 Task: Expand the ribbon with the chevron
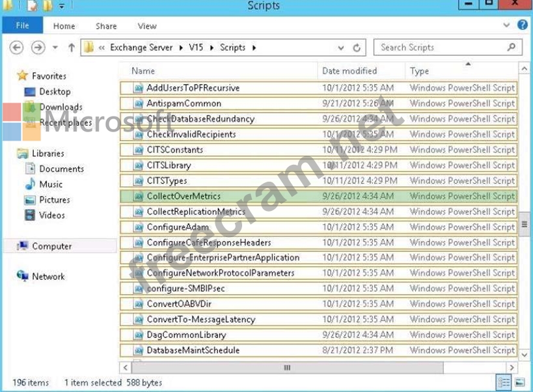point(506,25)
